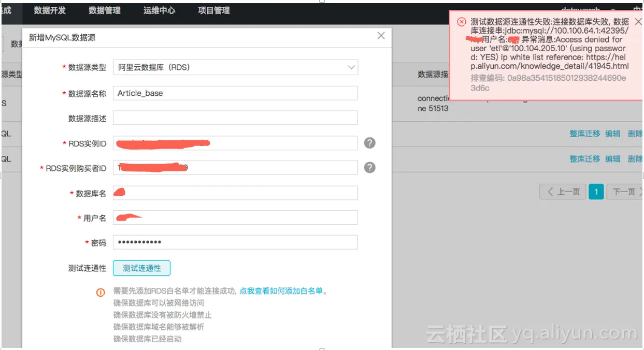The height and width of the screenshot is (350, 644).
Task: Focus the 密码 password field
Action: click(235, 242)
